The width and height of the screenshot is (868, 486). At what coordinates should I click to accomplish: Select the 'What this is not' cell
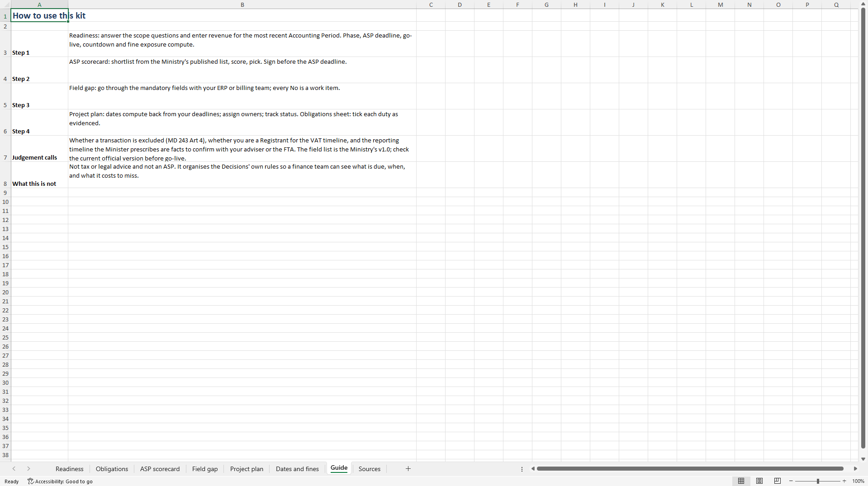39,175
